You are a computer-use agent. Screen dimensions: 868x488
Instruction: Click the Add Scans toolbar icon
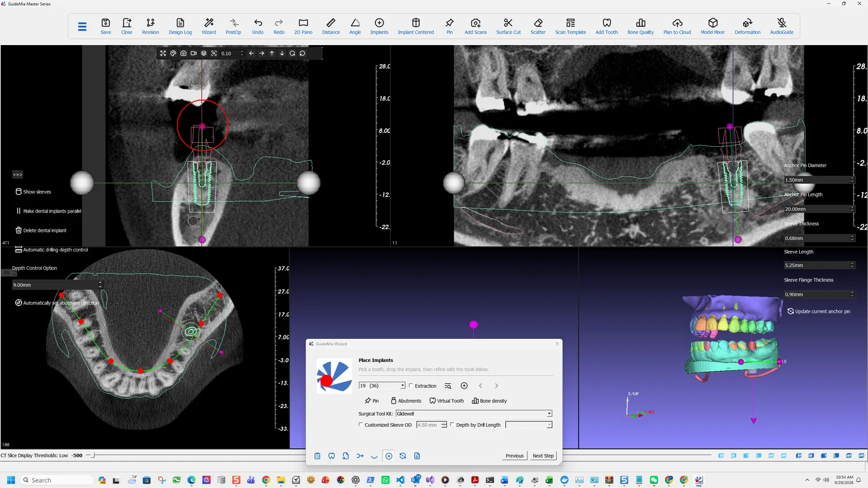tap(476, 26)
